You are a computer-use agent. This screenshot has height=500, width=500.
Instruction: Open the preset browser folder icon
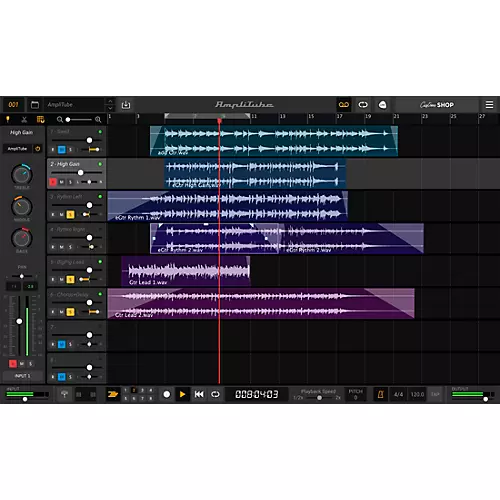[x=35, y=105]
